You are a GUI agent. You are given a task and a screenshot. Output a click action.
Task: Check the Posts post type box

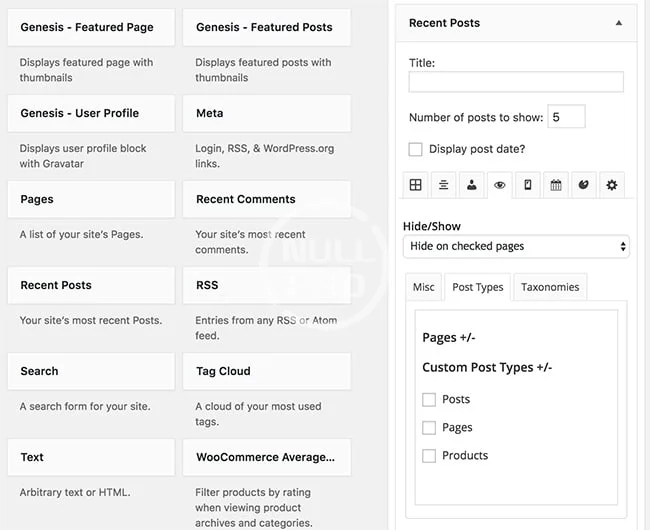coord(429,399)
